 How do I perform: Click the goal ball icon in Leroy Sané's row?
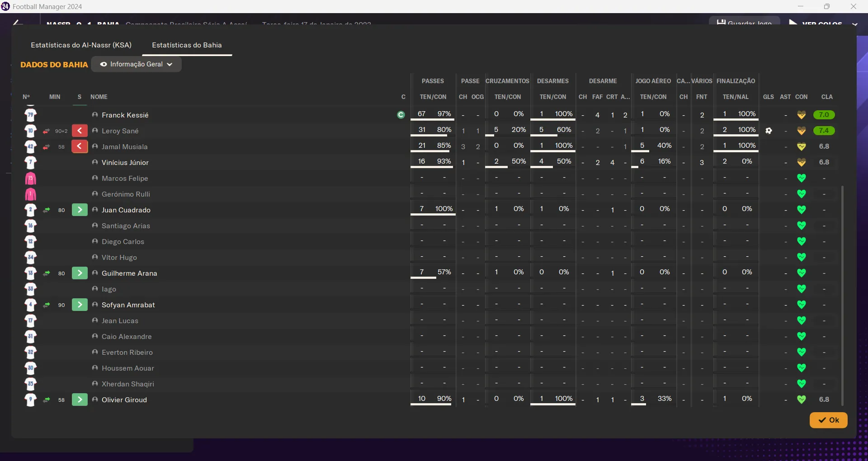coord(769,131)
